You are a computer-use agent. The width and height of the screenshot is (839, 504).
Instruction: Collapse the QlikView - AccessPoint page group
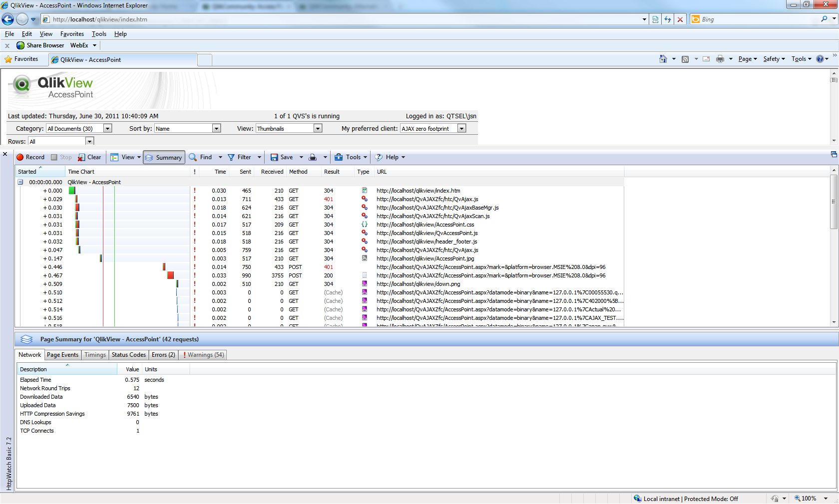pyautogui.click(x=20, y=182)
